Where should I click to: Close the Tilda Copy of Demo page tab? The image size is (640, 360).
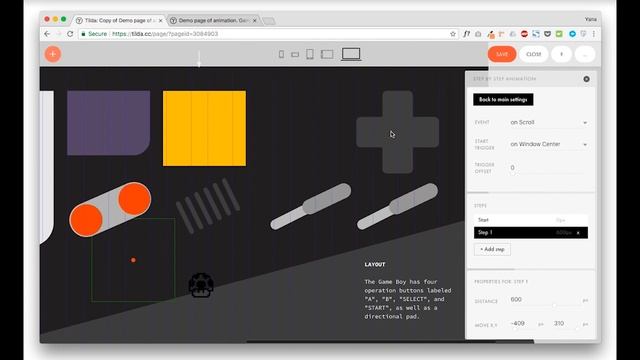coord(160,20)
